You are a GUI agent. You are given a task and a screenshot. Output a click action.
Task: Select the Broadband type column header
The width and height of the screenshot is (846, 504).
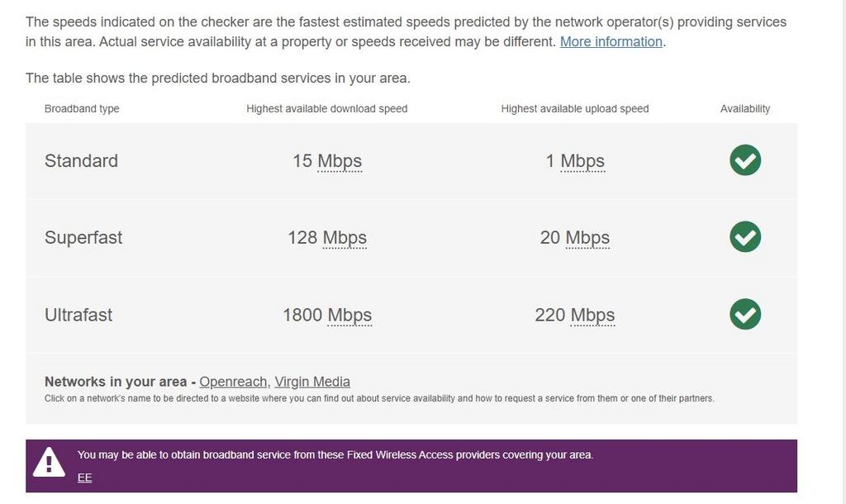(x=82, y=108)
